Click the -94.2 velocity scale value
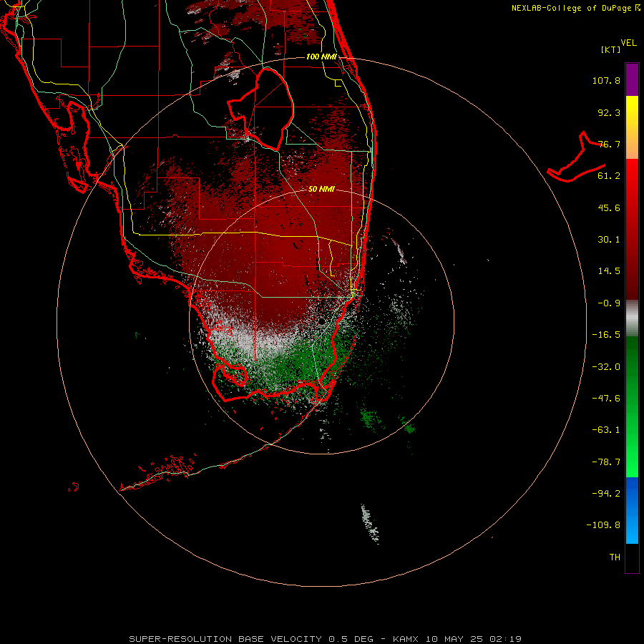This screenshot has height=644, width=644. point(606,493)
